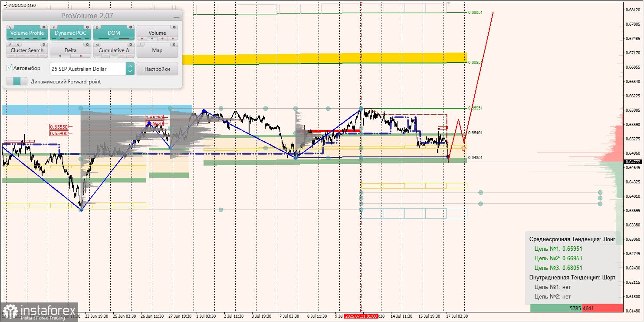The width and height of the screenshot is (644, 322).
Task: Click current price tag 0.64772
Action: coord(633,162)
